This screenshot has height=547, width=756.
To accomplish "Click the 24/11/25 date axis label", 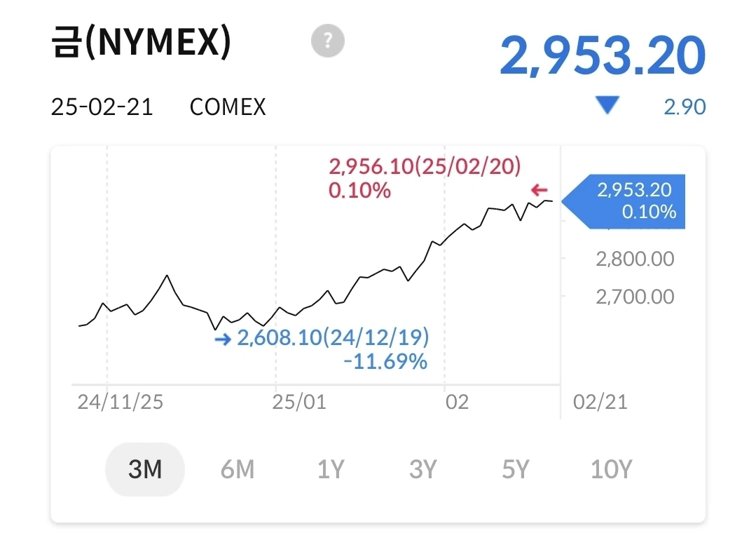I will [120, 403].
